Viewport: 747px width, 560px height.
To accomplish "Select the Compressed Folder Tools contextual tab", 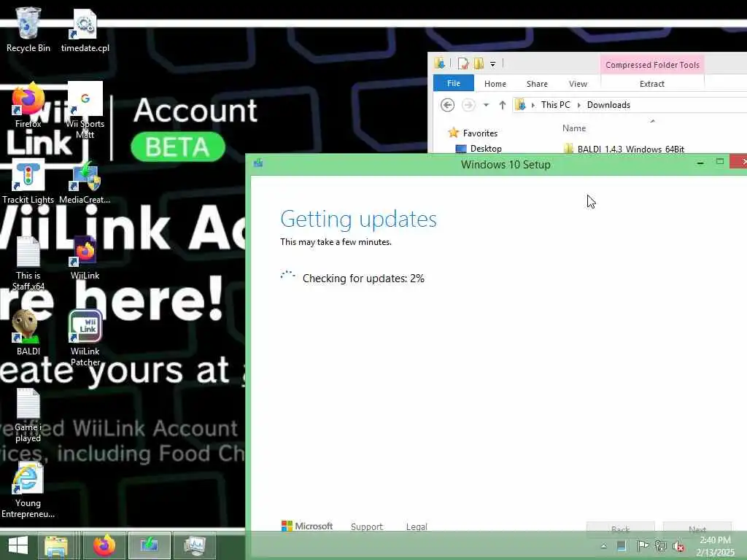I will click(652, 65).
